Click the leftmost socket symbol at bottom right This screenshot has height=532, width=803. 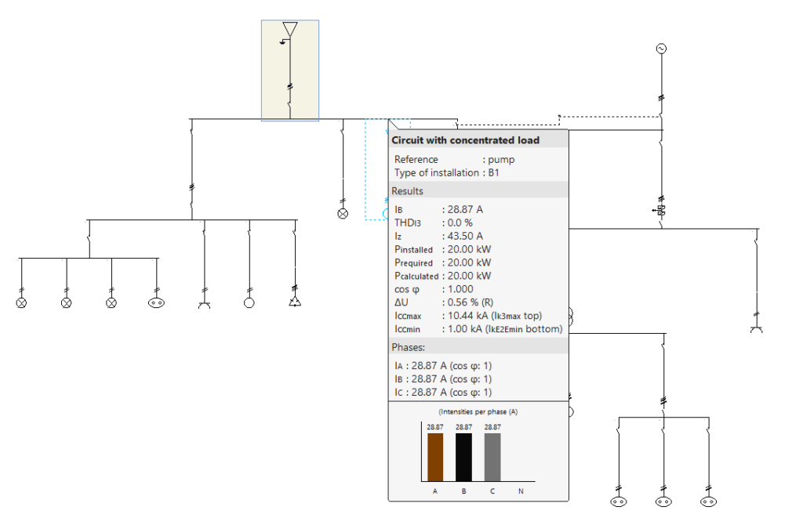[x=618, y=501]
